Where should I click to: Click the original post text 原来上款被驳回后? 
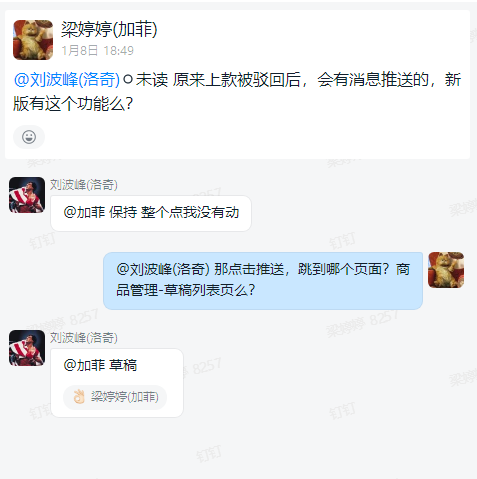point(237,80)
